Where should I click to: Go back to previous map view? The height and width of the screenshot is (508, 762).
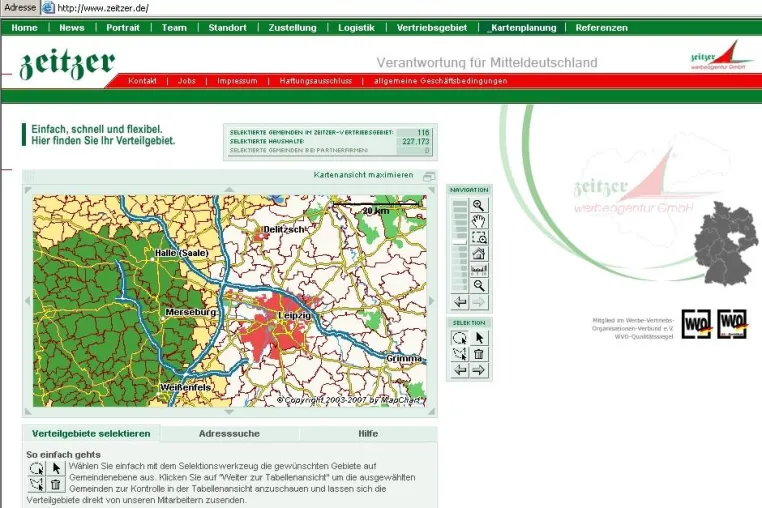pos(460,302)
